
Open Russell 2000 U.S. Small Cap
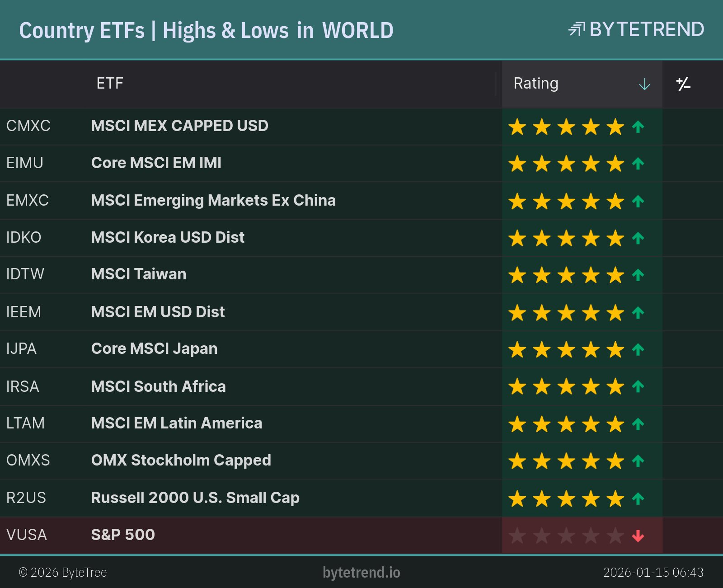tap(195, 498)
